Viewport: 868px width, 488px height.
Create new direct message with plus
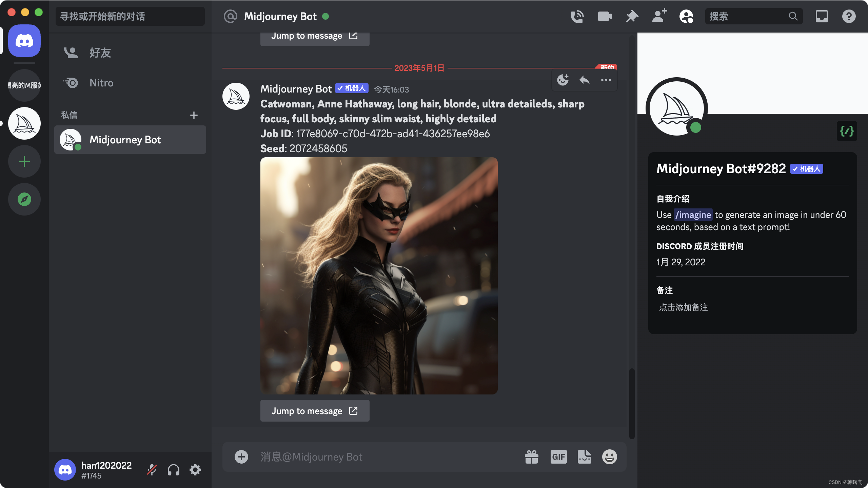click(x=194, y=115)
